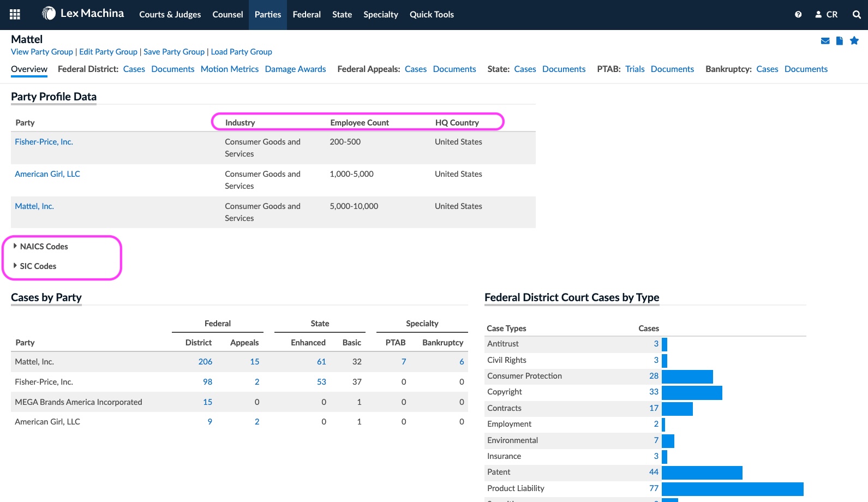Open PTAB Documents link
Image resolution: width=868 pixels, height=502 pixels.
(x=672, y=69)
